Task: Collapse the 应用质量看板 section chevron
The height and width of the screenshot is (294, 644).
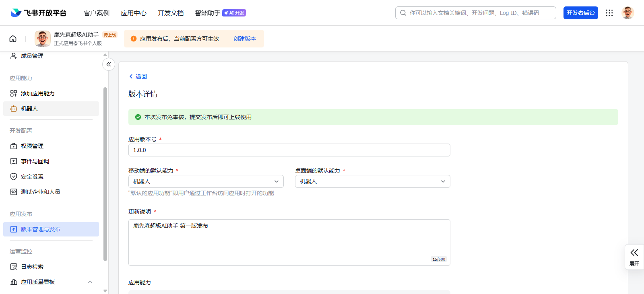Action: pyautogui.click(x=90, y=282)
